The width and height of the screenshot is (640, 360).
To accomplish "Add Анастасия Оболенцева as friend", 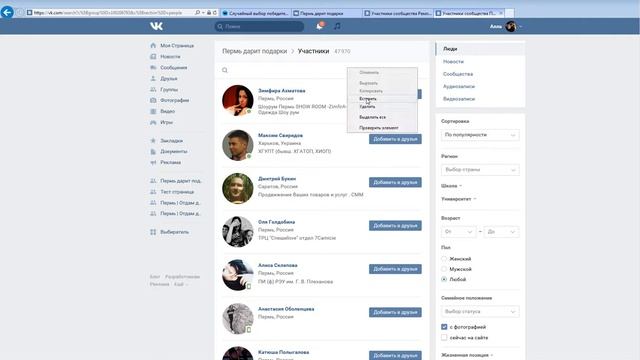I will [395, 312].
